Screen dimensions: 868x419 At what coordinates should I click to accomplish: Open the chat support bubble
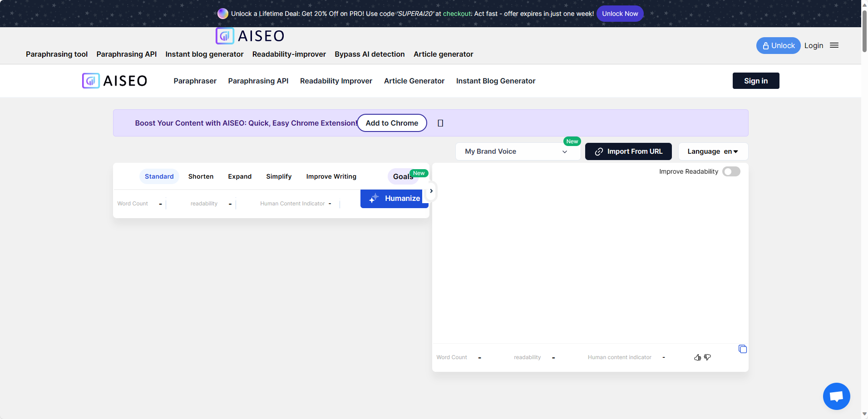point(836,396)
